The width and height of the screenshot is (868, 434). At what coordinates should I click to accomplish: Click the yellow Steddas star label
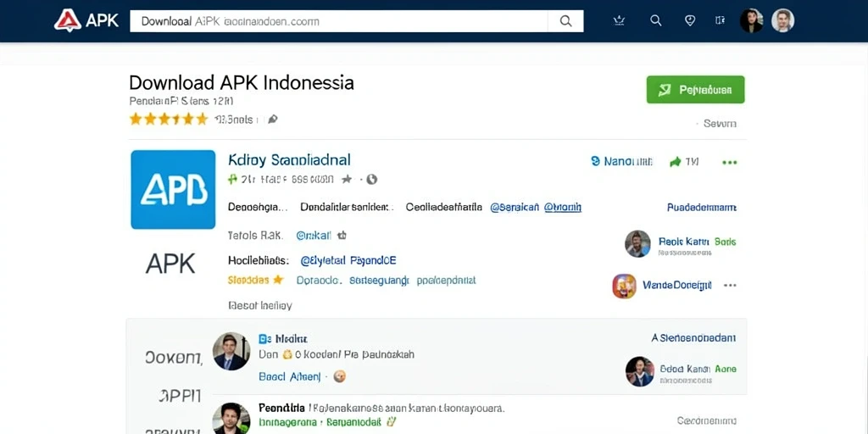[255, 280]
